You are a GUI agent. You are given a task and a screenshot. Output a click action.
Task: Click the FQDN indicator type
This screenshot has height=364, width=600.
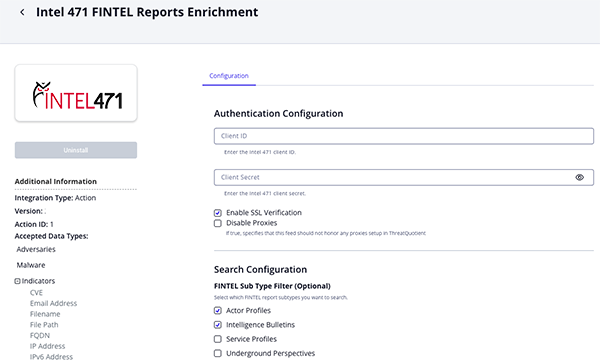(40, 335)
